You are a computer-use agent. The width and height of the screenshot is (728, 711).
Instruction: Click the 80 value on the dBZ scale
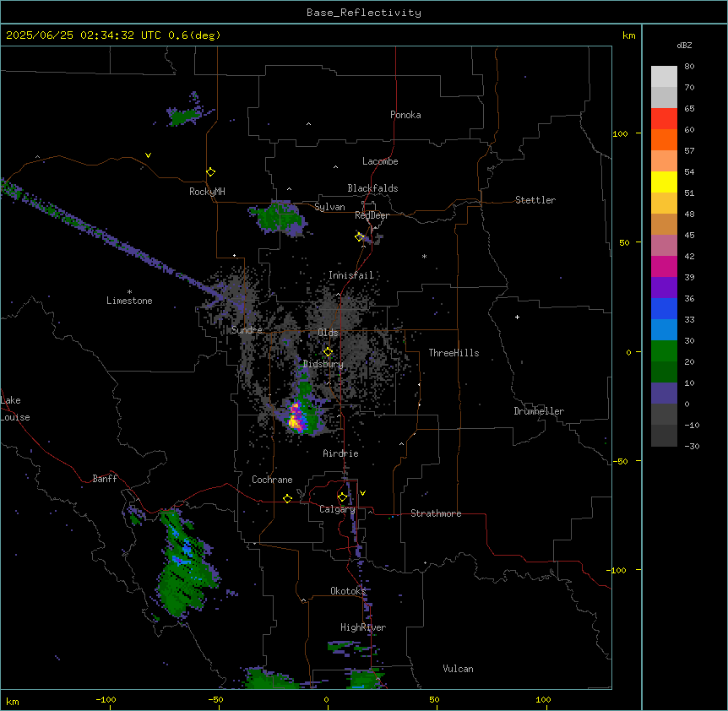(689, 67)
